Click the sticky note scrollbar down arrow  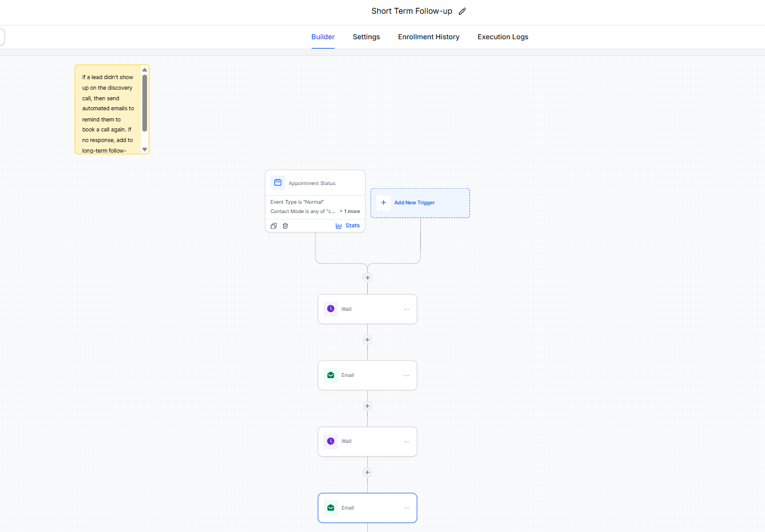[x=145, y=150]
